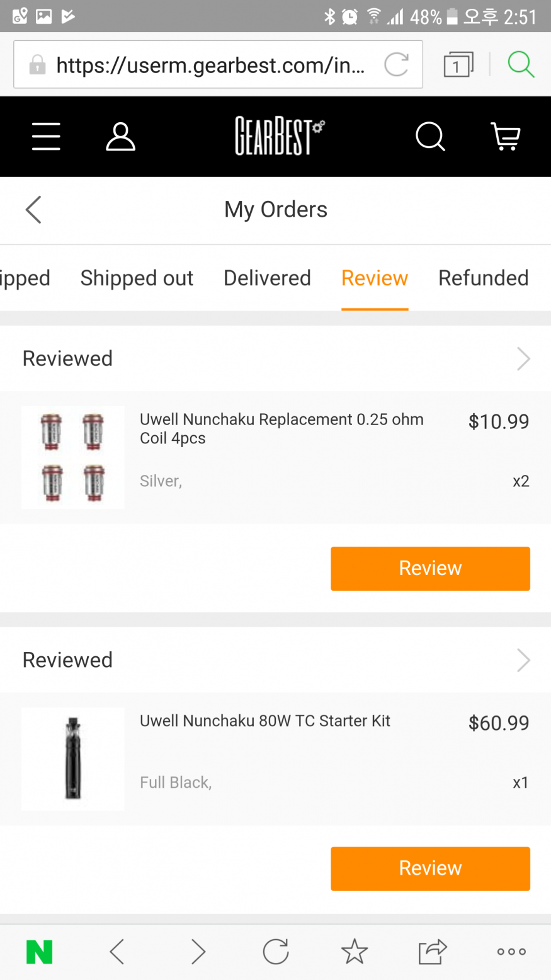The height and width of the screenshot is (980, 551).
Task: Open the browser tabs counter
Action: 458,65
